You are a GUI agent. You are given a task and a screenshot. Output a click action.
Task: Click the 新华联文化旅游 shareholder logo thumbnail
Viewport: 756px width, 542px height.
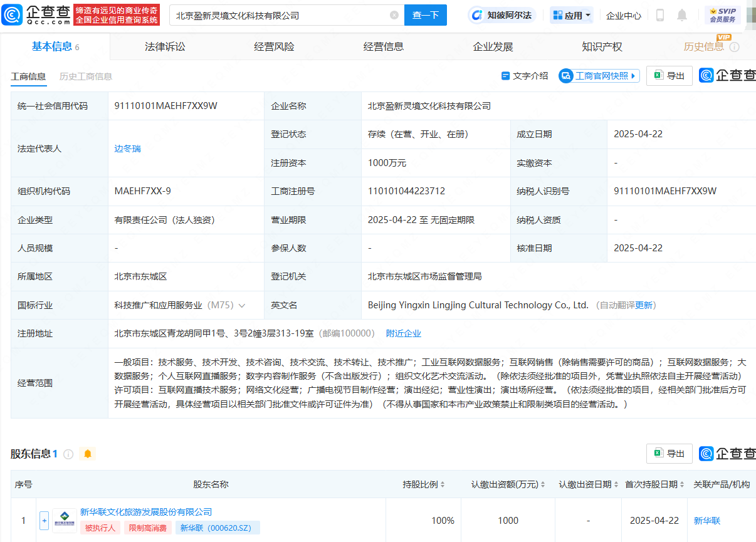[65, 521]
